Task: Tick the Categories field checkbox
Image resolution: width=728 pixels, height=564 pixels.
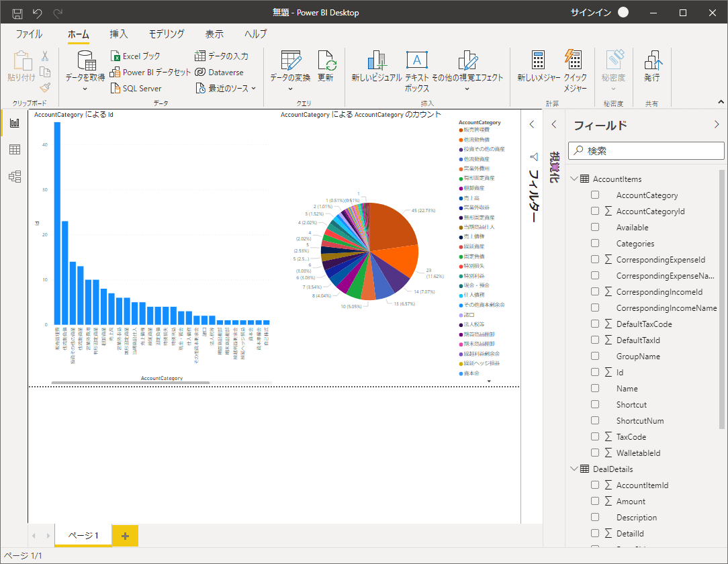Action: click(x=595, y=243)
